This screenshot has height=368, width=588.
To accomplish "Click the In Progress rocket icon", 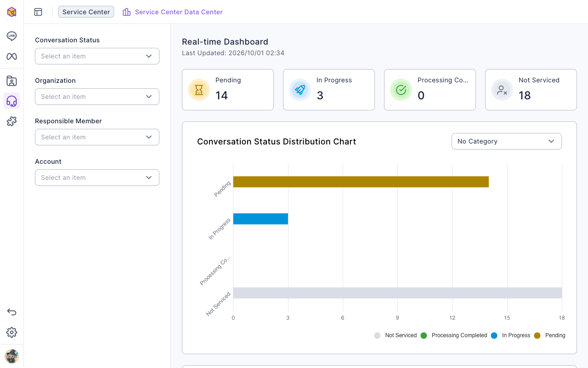I will pyautogui.click(x=300, y=90).
